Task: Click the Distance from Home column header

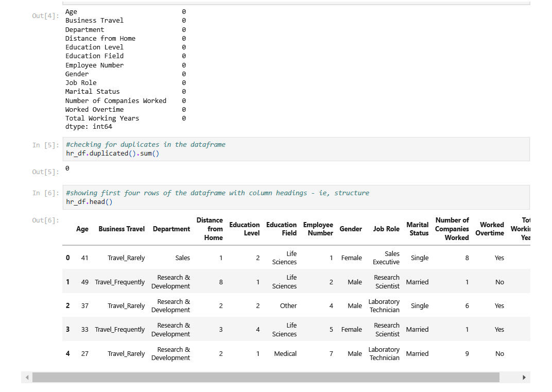Action: (x=210, y=229)
